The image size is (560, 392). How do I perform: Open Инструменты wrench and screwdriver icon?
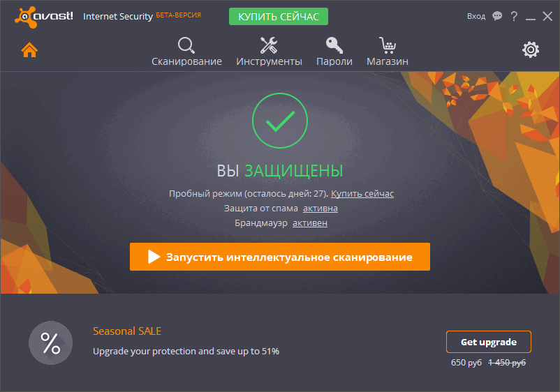pyautogui.click(x=269, y=45)
